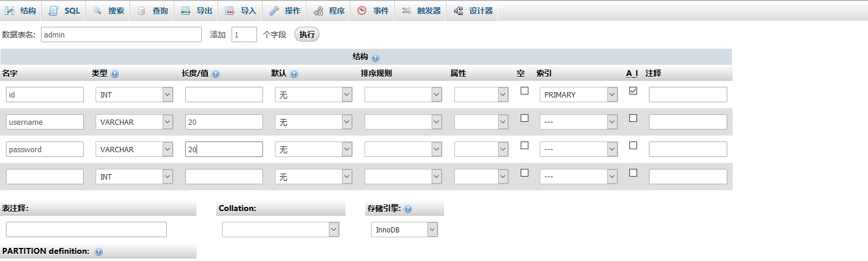Screen dimensions: 868x261
Task: Open the 默认 dropdown for username row
Action: [313, 122]
